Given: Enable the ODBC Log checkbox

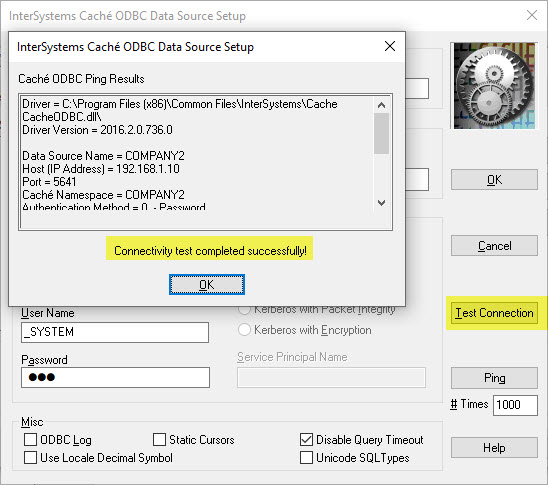Looking at the screenshot, I should click(30, 440).
